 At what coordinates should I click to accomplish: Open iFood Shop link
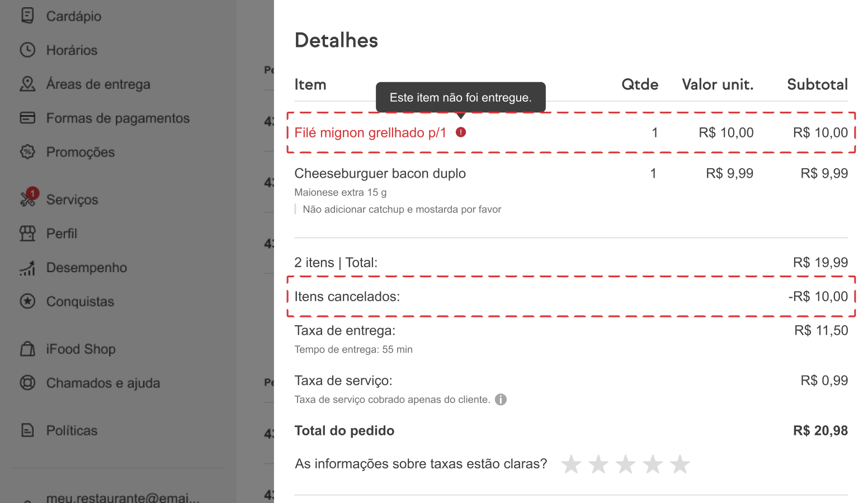click(x=81, y=349)
